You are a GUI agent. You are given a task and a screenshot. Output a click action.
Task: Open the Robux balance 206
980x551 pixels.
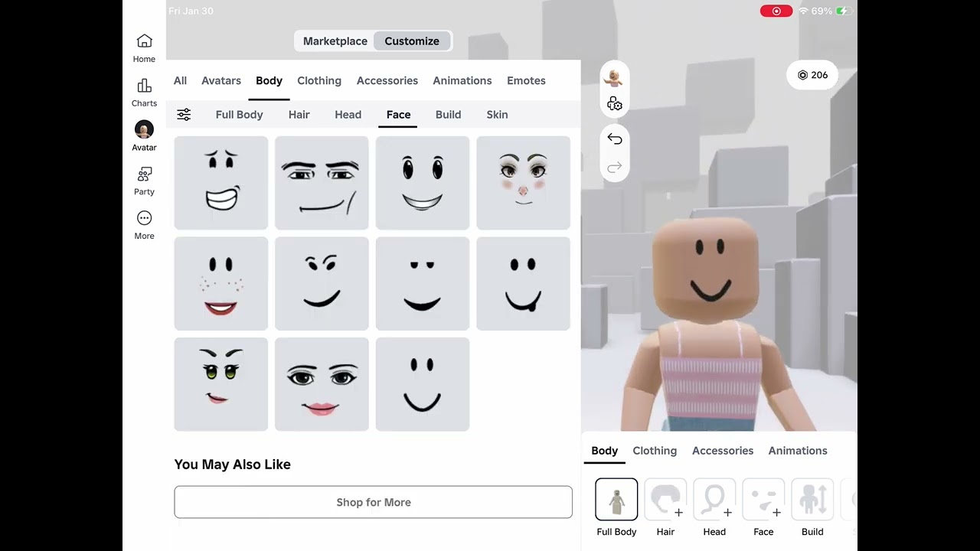[x=812, y=75]
